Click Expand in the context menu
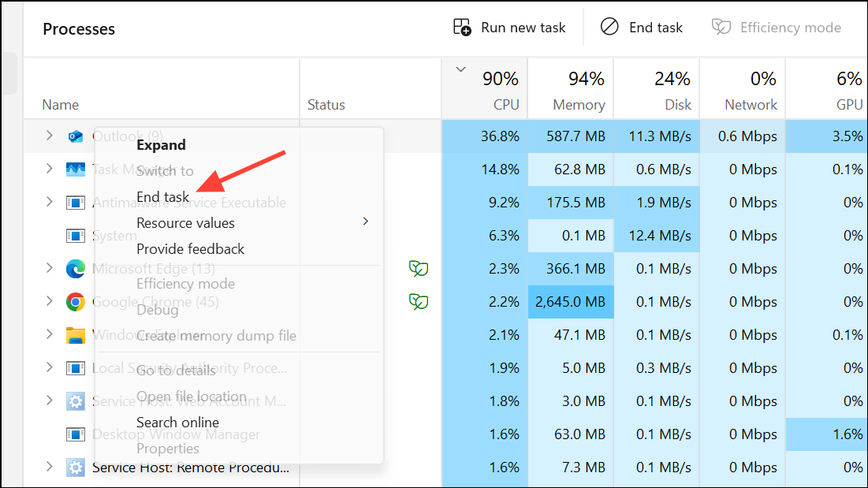Viewport: 868px width, 488px height. [161, 145]
